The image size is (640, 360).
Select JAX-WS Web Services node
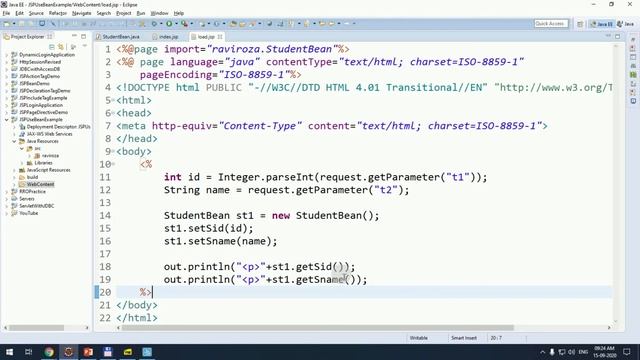(49, 134)
